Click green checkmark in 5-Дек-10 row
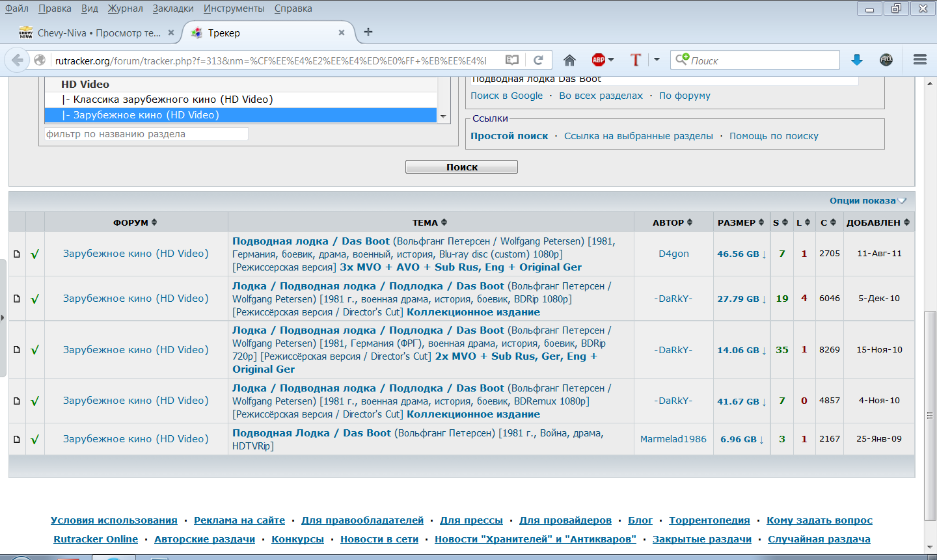 [x=34, y=299]
